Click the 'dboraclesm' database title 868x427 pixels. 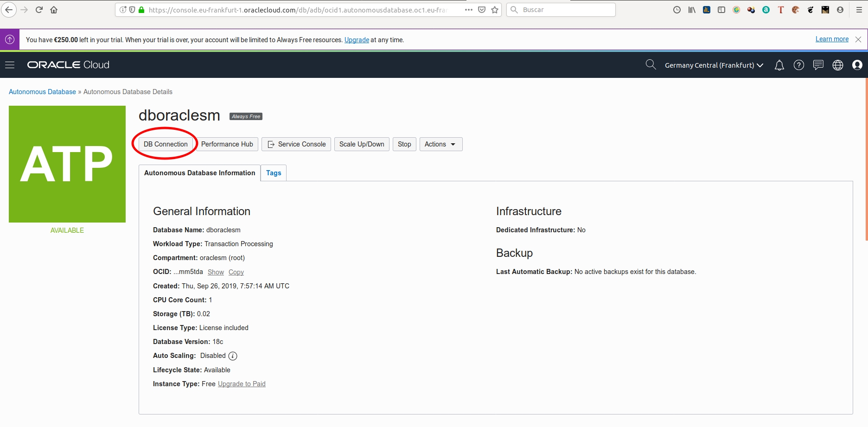(x=179, y=115)
